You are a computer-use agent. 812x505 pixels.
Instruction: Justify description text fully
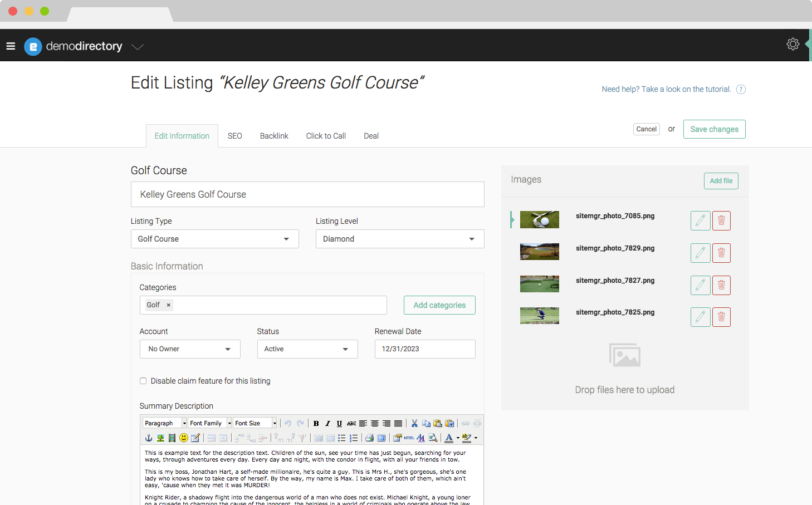pos(398,423)
